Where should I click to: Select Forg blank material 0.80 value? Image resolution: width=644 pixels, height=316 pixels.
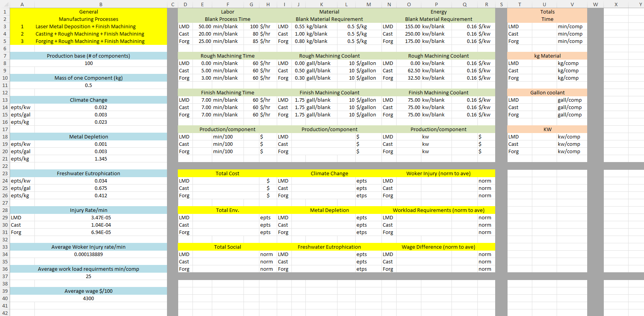click(298, 41)
